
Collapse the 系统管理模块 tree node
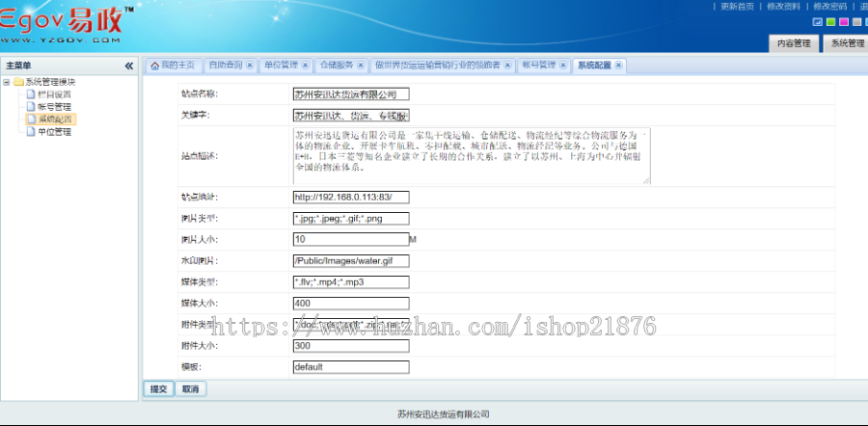[6, 83]
